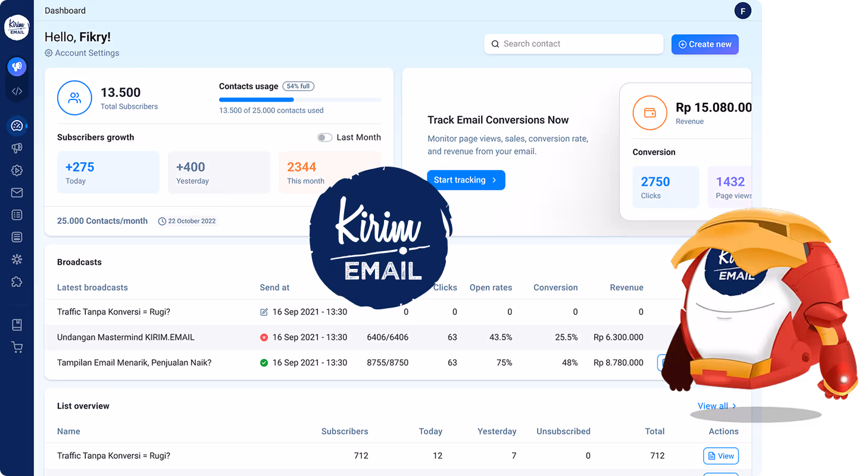
Task: Open the book icon in sidebar
Action: coord(17,325)
